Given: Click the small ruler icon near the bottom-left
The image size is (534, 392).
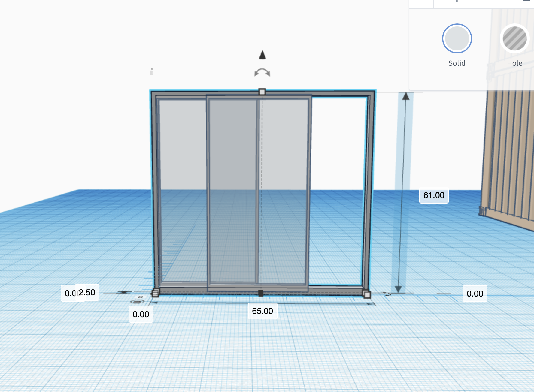Looking at the screenshot, I should click(x=137, y=302).
